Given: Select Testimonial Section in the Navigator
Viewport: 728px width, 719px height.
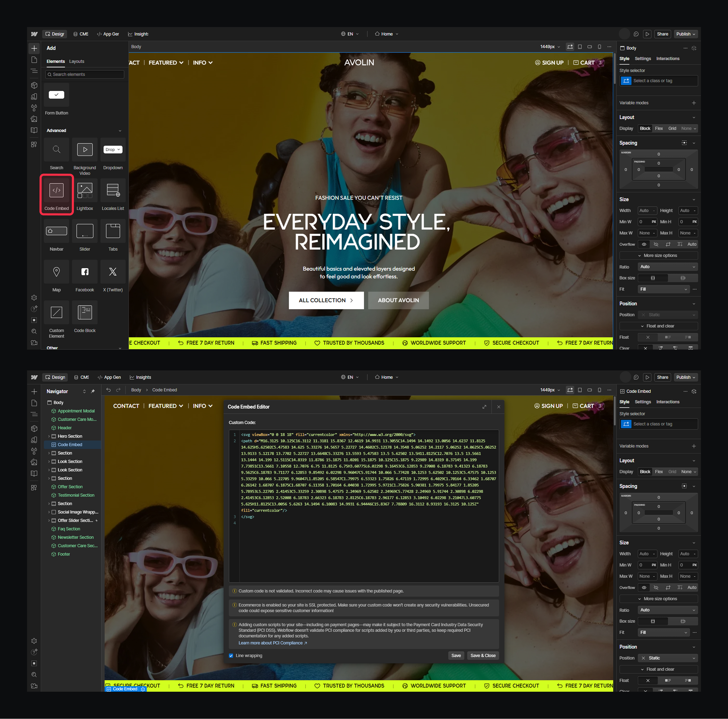Looking at the screenshot, I should [76, 495].
